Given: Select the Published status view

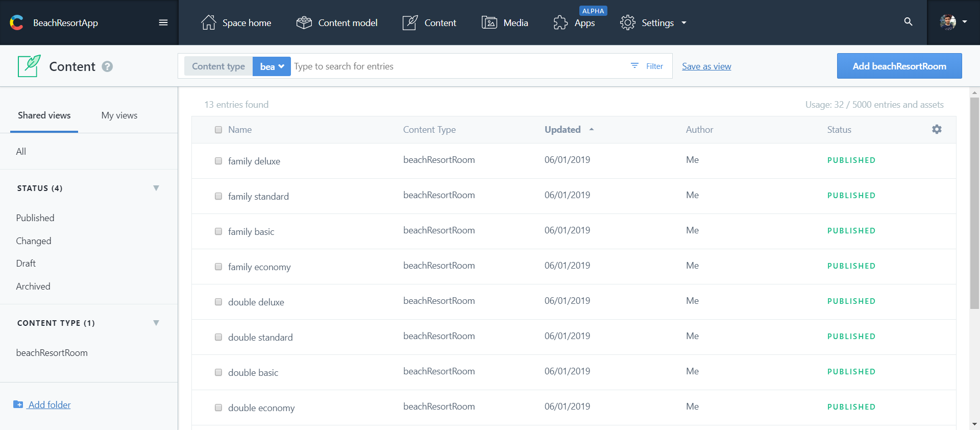Looking at the screenshot, I should (x=35, y=218).
